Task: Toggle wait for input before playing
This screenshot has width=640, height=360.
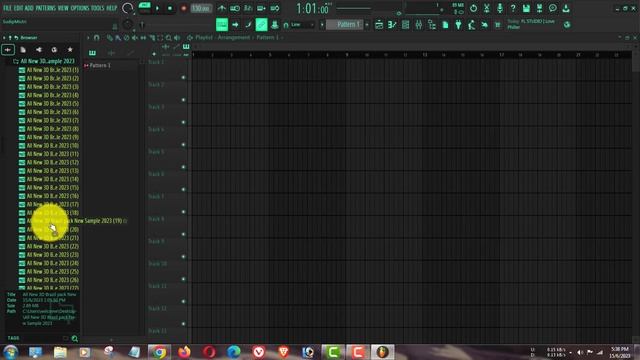Action: tap(235, 8)
